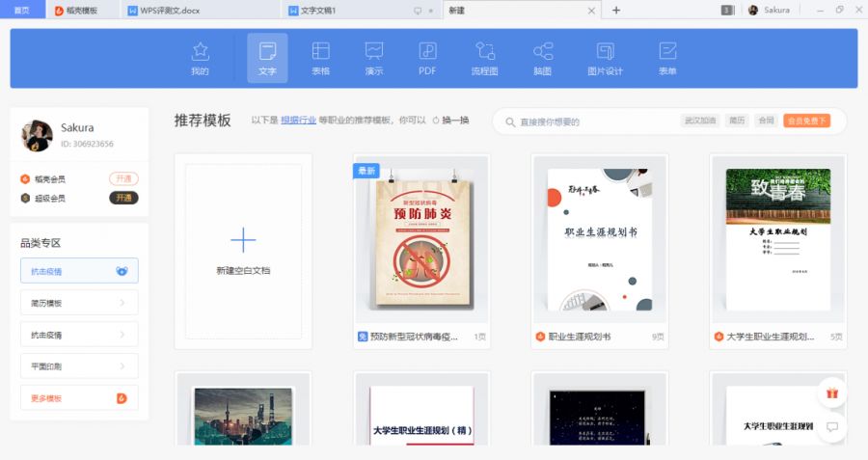The image size is (868, 460).
Task: Click the search magnifier icon
Action: (510, 122)
